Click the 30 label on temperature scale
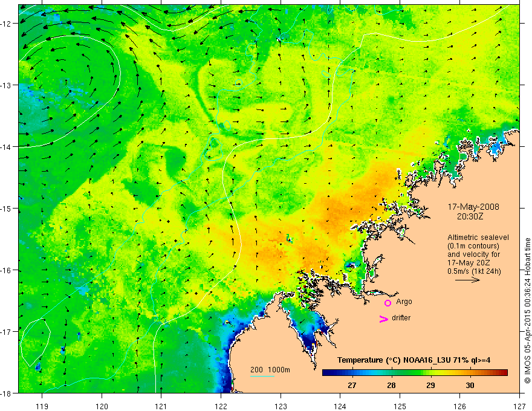 click(x=470, y=385)
